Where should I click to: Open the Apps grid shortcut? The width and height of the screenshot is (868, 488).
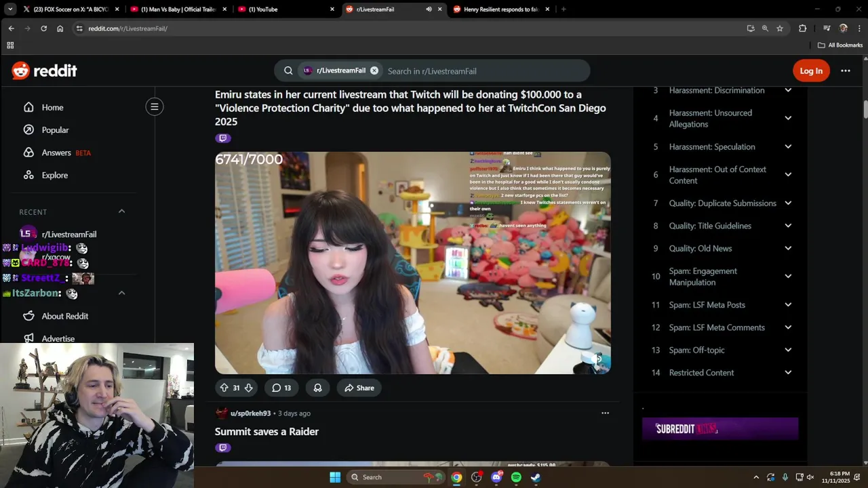coord(10,45)
